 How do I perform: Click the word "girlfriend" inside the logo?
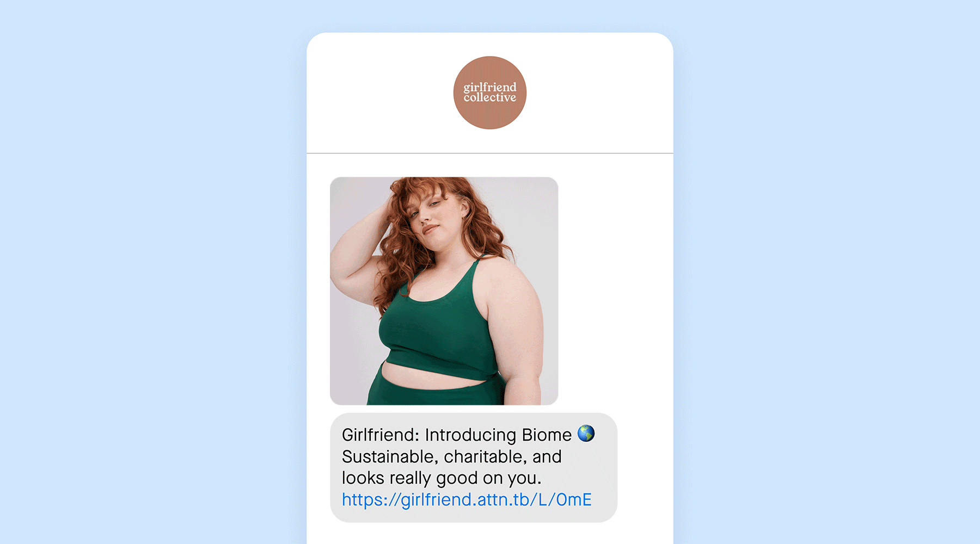[490, 87]
